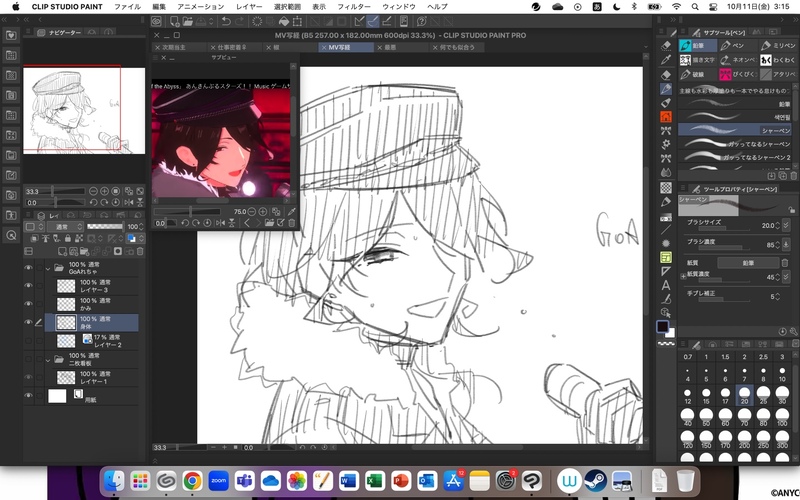The height and width of the screenshot is (500, 800).
Task: Switch to the 仕事密着 canvas tab
Action: click(234, 47)
